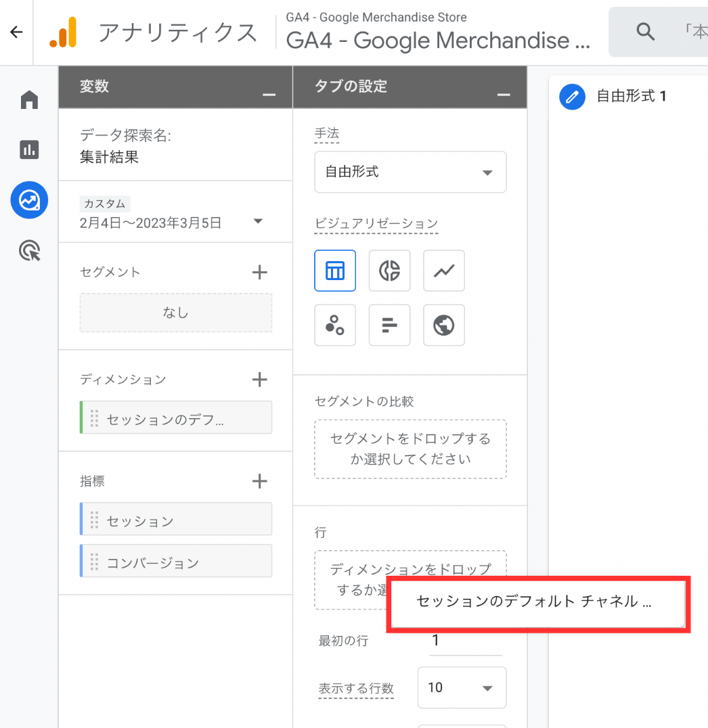This screenshot has height=728, width=708.
Task: Minimize the 変数 panel
Action: pos(269,95)
